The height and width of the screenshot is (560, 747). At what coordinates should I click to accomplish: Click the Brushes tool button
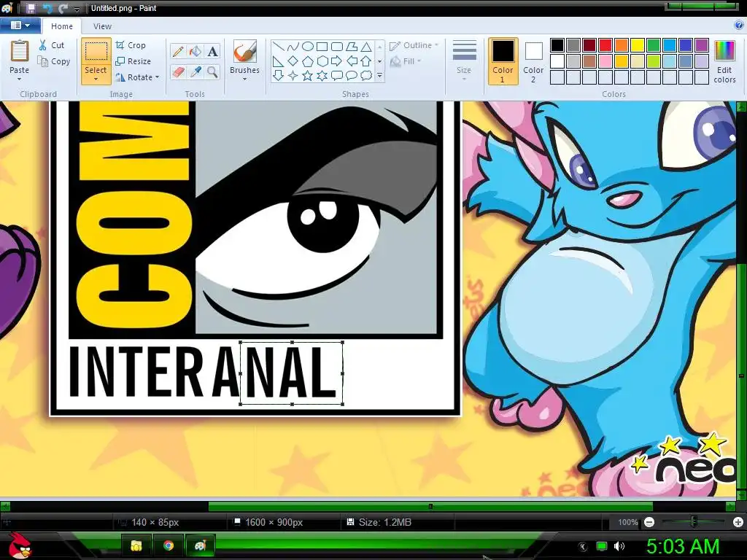point(245,52)
